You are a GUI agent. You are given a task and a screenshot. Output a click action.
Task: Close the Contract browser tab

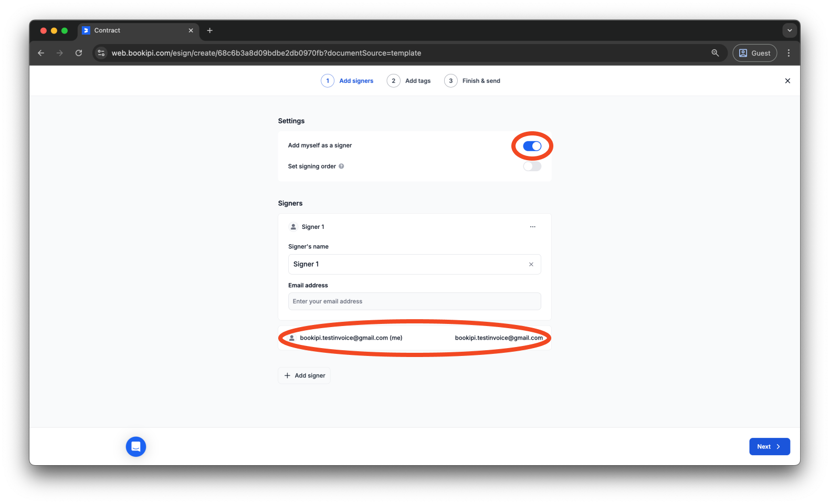pos(191,30)
